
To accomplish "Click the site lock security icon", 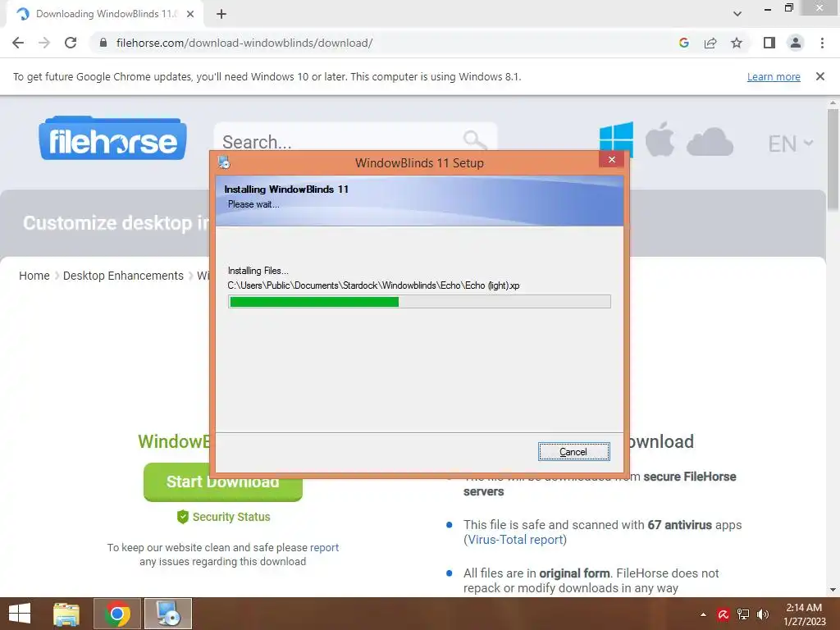I will pos(103,43).
